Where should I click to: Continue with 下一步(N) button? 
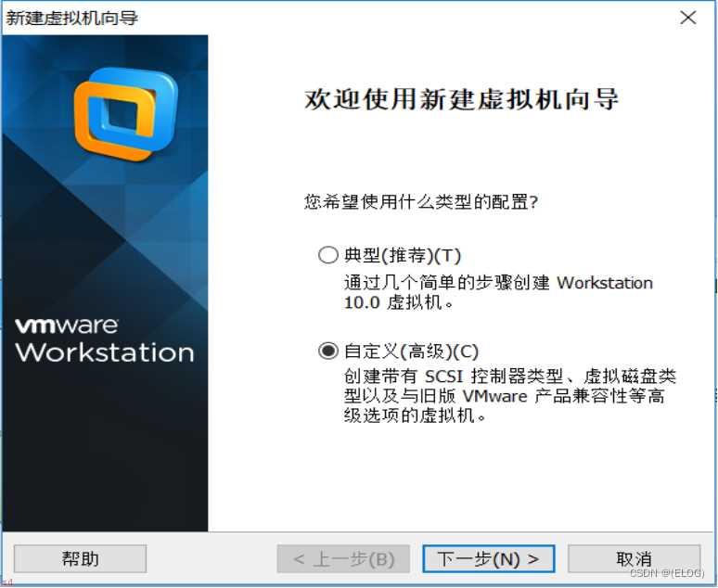click(x=488, y=558)
